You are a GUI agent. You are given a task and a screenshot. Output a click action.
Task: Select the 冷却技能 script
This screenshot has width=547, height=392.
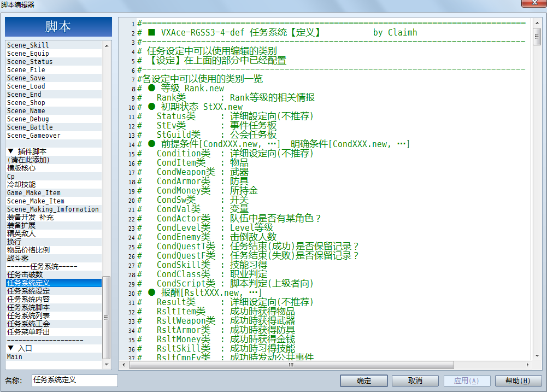pyautogui.click(x=54, y=184)
